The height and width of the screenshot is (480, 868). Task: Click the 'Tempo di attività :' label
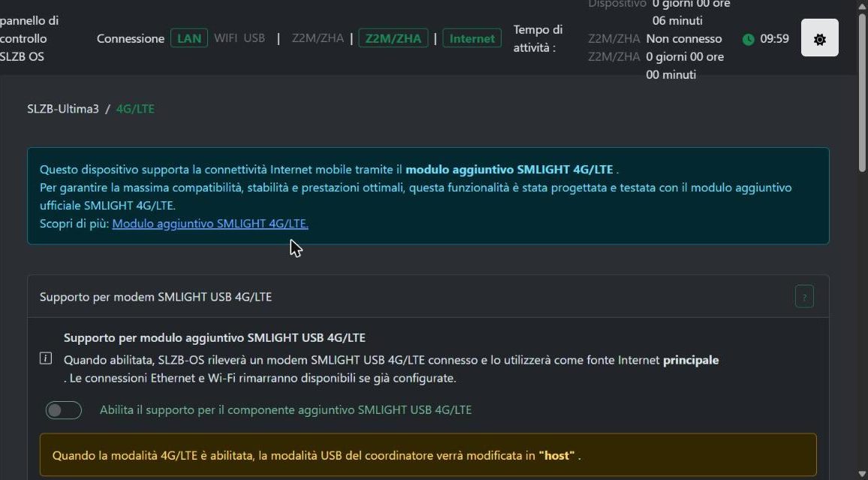[x=538, y=39]
